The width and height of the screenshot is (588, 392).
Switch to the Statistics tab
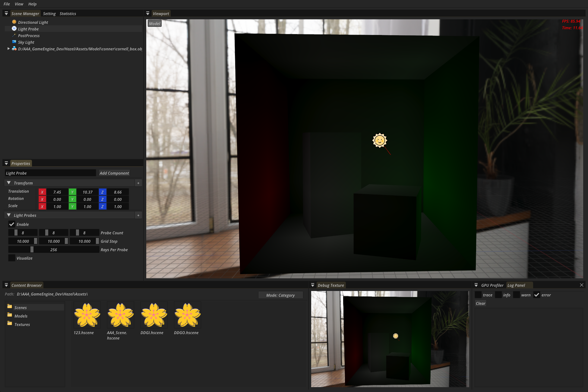coord(68,14)
